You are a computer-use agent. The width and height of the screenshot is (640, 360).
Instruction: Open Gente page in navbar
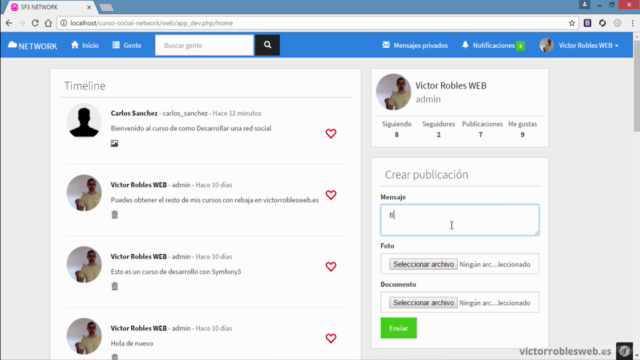click(x=127, y=45)
